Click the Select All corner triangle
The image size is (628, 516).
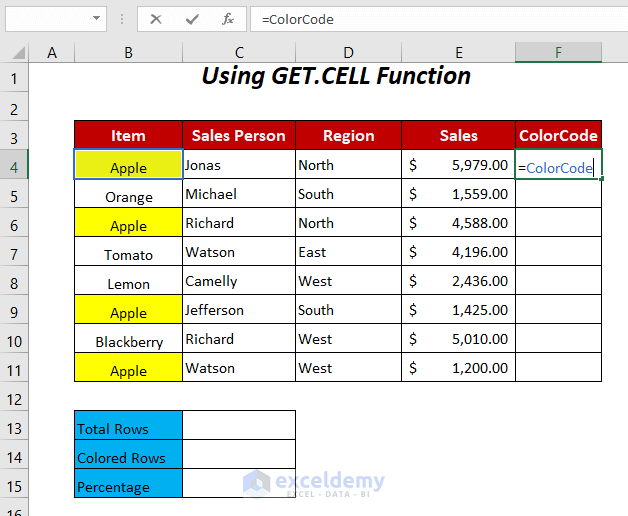click(17, 53)
